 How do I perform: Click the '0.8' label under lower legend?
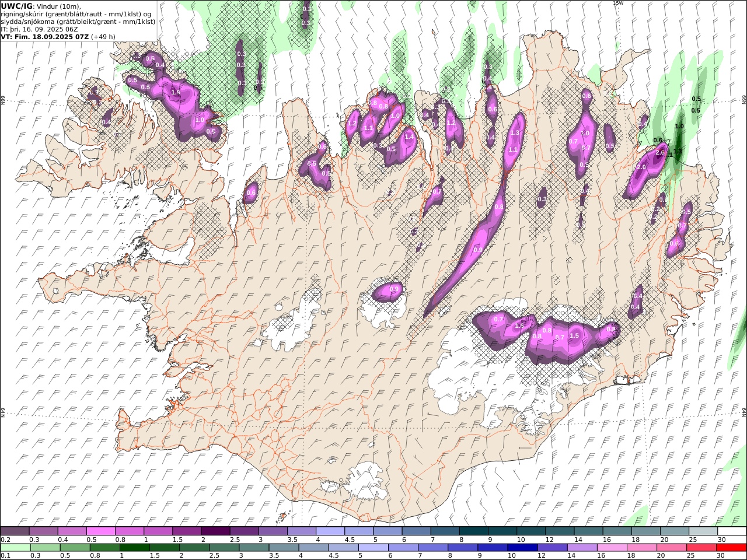tap(95, 555)
